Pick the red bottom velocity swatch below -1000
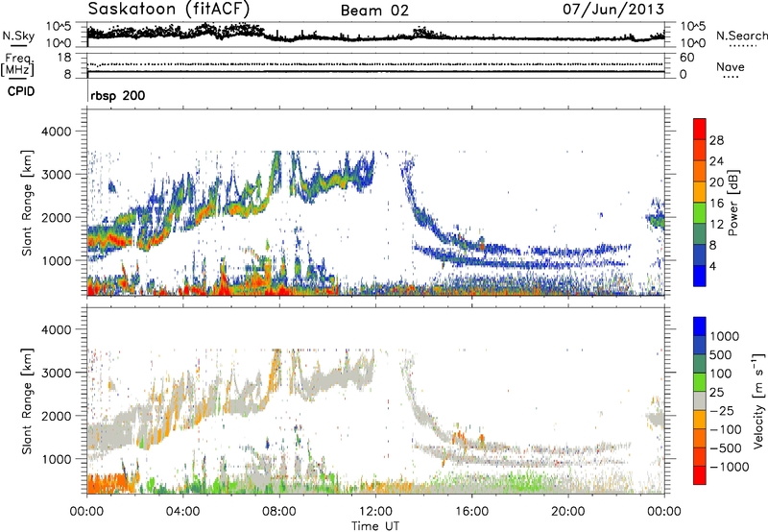Viewport: 768px width, 532px height. 700,475
